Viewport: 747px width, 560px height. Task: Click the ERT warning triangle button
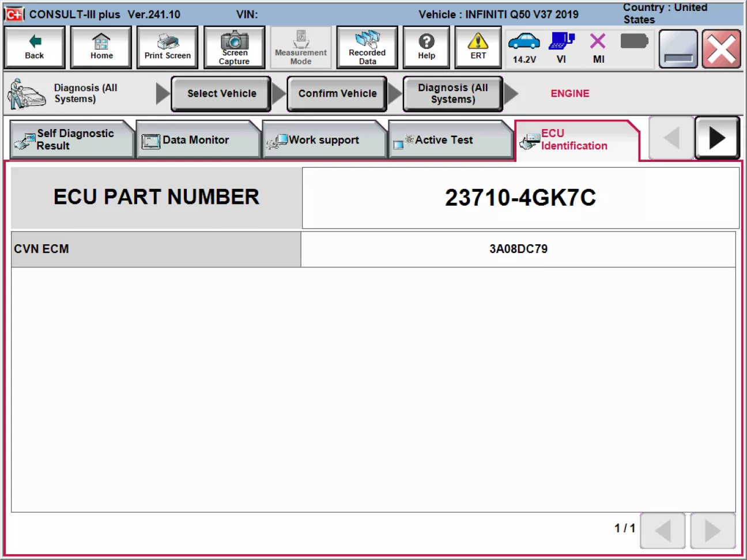pos(478,47)
